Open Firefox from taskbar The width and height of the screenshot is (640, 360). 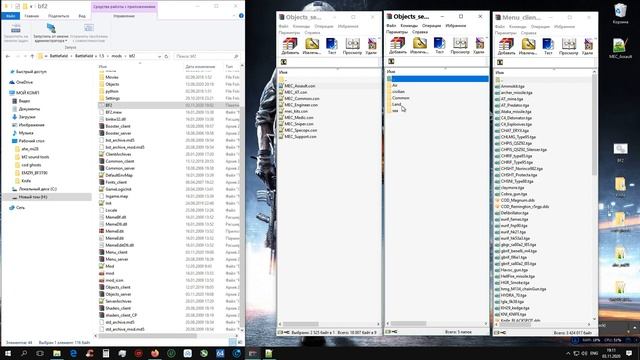pyautogui.click(x=155, y=353)
